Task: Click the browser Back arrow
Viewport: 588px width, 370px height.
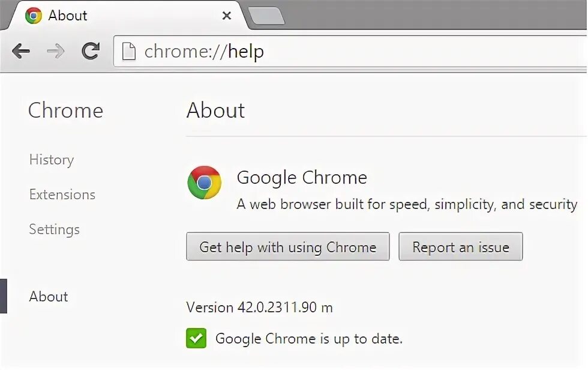Action: coord(21,51)
